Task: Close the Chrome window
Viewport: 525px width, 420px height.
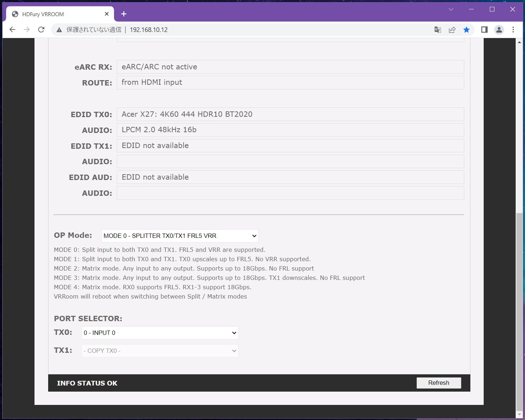Action: click(513, 9)
